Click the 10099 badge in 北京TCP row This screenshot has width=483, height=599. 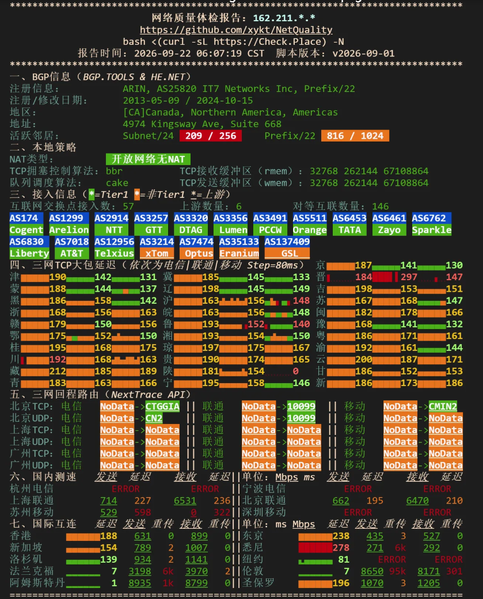coord(301,406)
